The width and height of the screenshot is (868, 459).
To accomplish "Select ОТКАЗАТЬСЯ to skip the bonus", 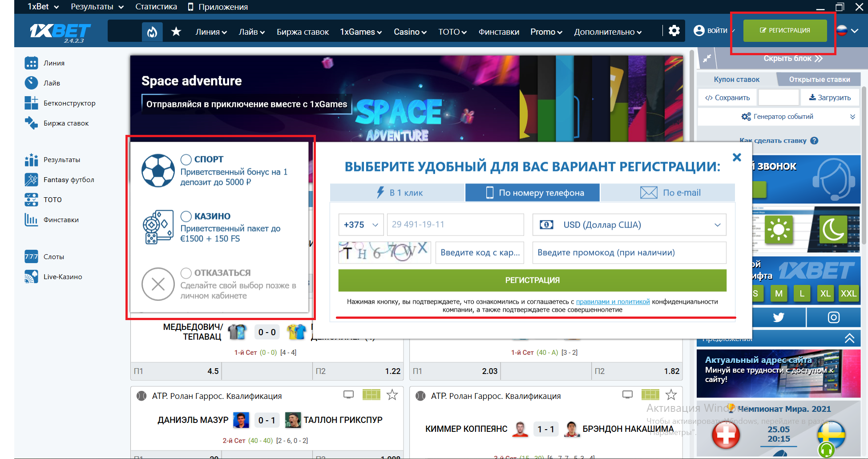I will (186, 272).
